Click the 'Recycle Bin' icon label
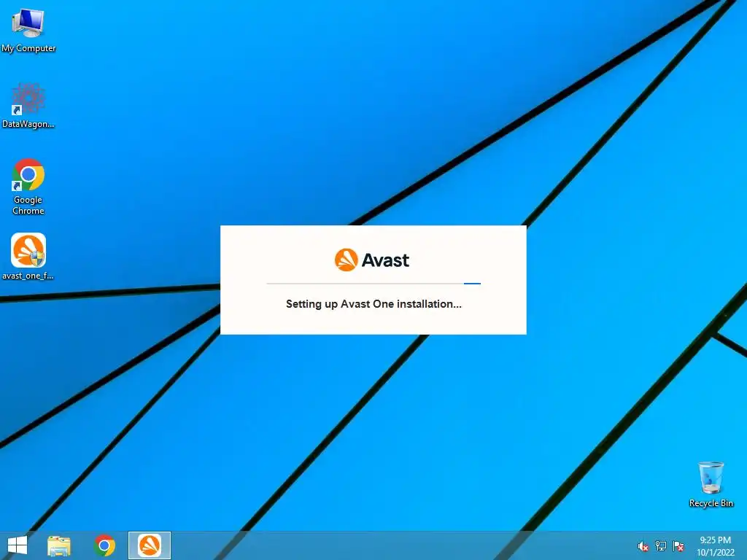 711,503
